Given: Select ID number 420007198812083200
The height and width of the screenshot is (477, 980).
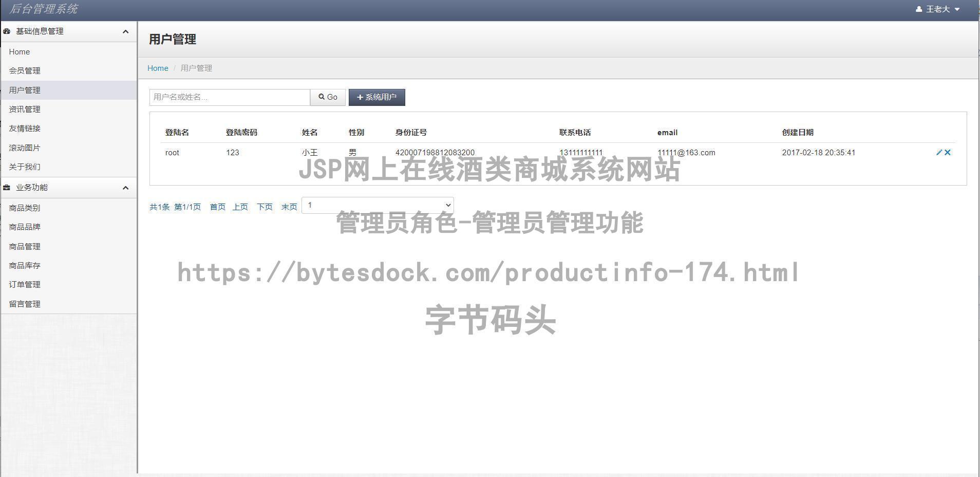Looking at the screenshot, I should 435,153.
